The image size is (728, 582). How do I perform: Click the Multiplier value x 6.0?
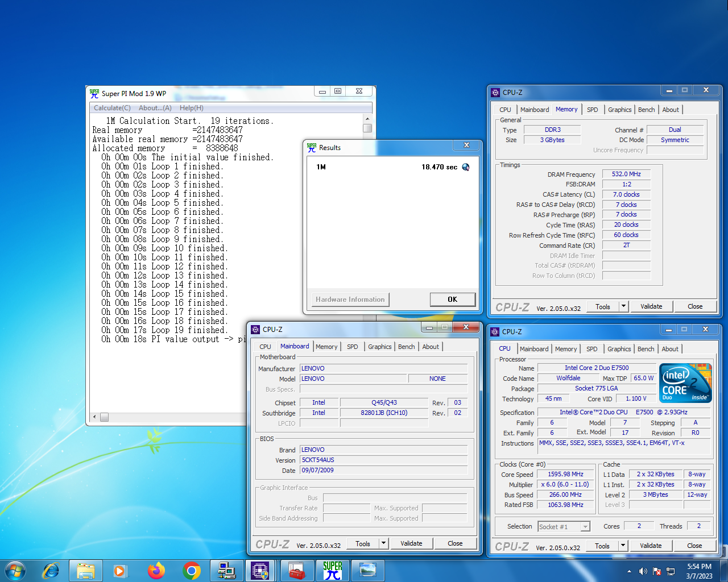(x=565, y=484)
